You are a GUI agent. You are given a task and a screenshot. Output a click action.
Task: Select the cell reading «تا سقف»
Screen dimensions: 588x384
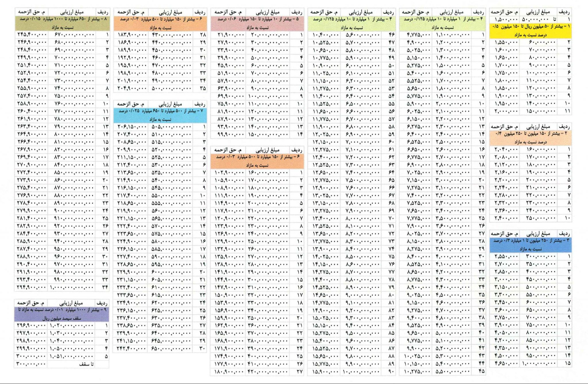click(x=86, y=364)
